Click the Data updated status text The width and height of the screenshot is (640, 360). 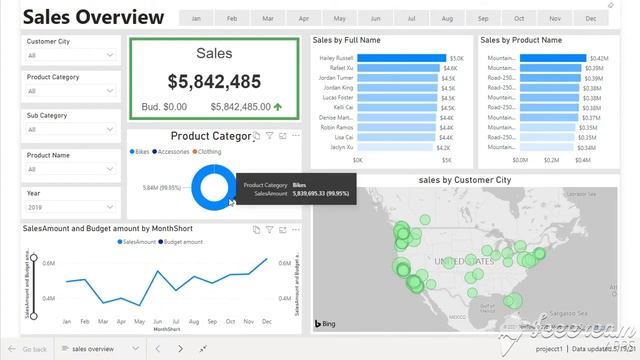604,349
